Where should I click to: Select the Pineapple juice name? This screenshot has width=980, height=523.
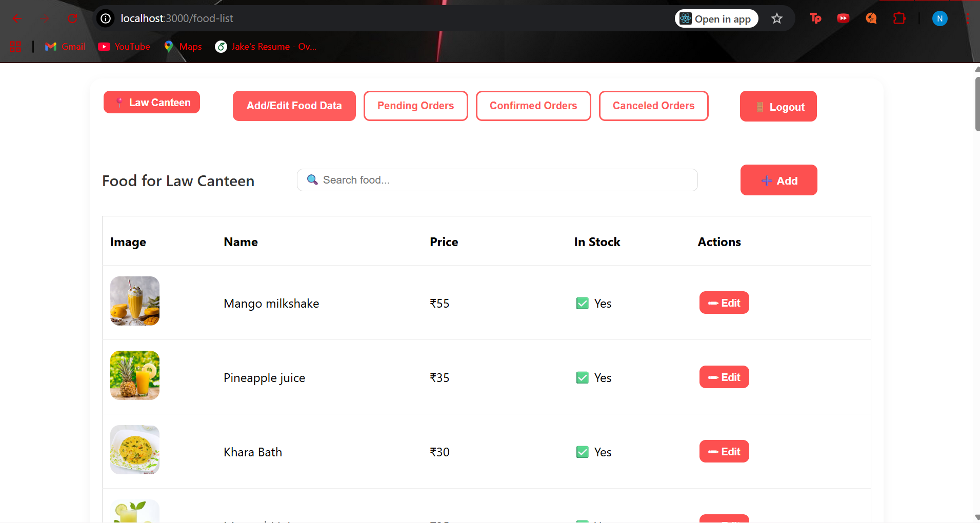pyautogui.click(x=265, y=378)
